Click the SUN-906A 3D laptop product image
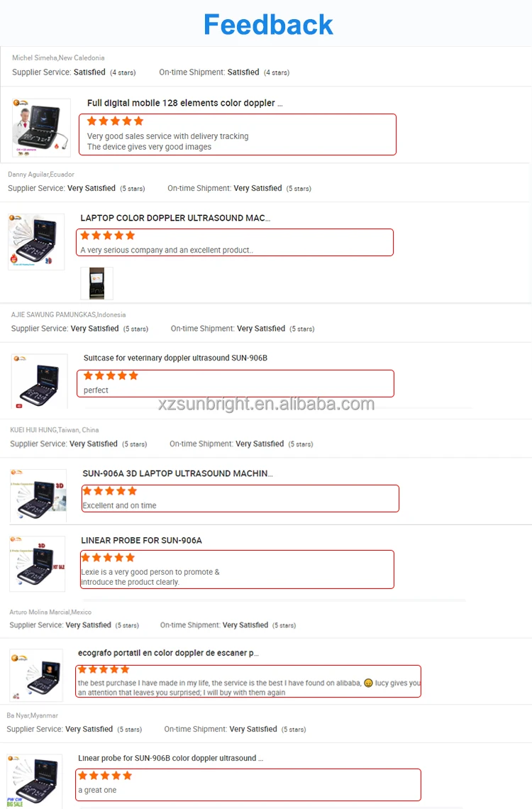The height and width of the screenshot is (809, 532). (38, 496)
